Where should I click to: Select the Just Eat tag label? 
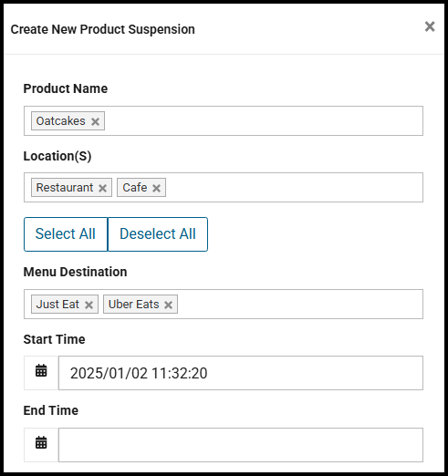tap(57, 304)
